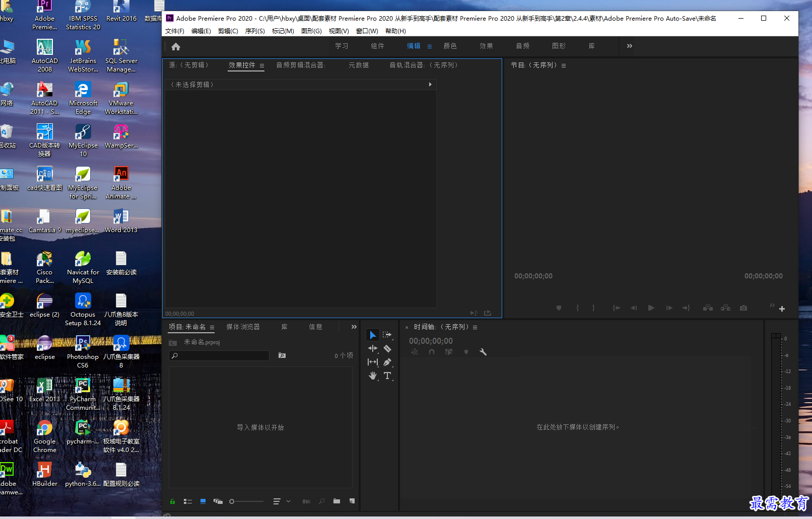Viewport: 812px width, 519px height.
Task: Adjust Project panel thumbnail zoom slider
Action: tap(246, 501)
